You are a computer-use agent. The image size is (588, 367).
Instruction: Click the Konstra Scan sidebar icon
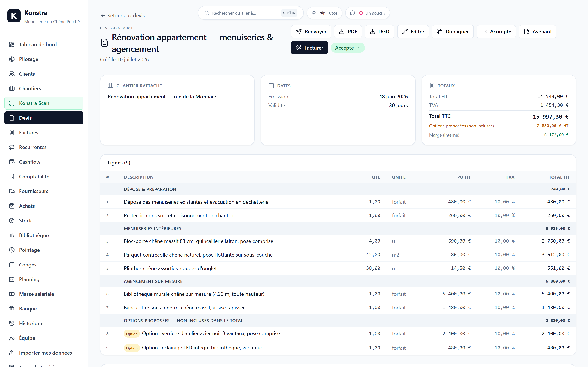coord(12,103)
